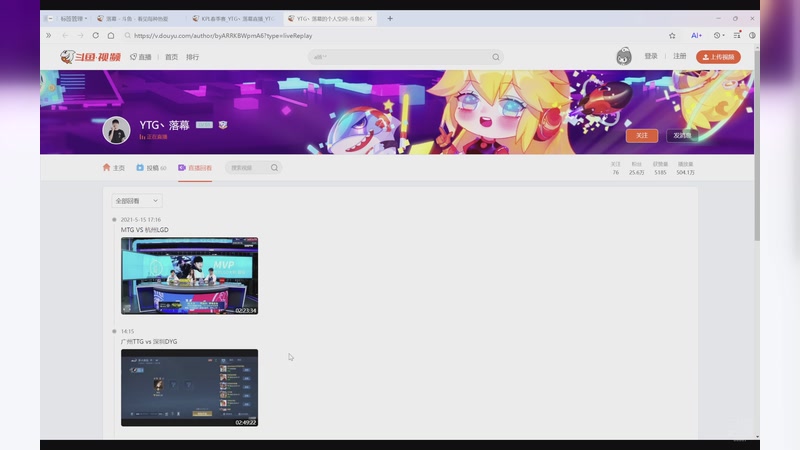Viewport: 800px width, 450px height.
Task: Click the rightmost circular toolbar icon
Action: point(752,36)
